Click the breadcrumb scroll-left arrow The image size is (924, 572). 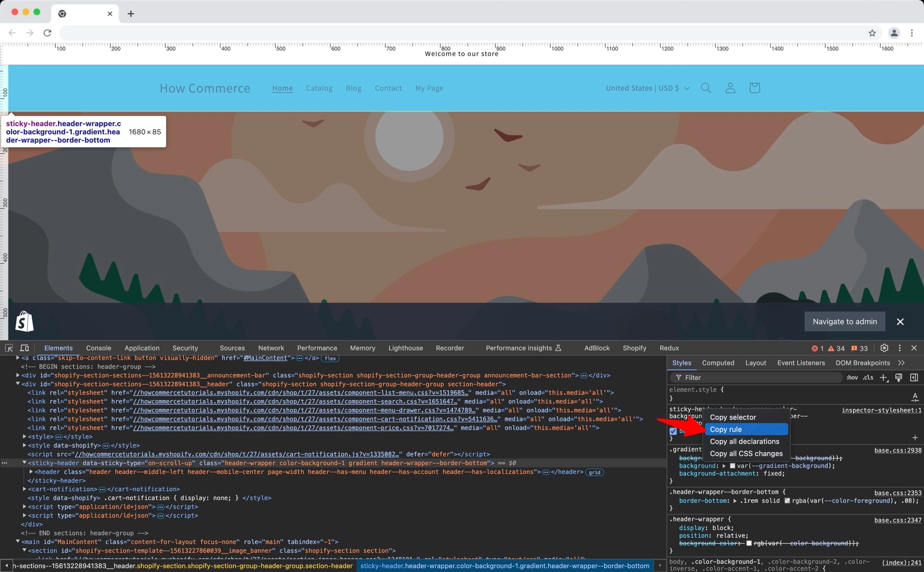coord(6,566)
